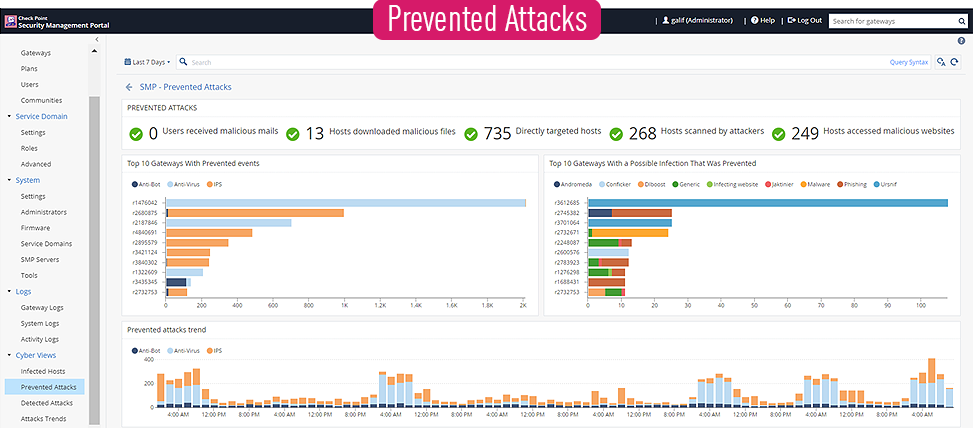Open SMP Servers under System
Screen dimensions: 973x428
[40, 259]
